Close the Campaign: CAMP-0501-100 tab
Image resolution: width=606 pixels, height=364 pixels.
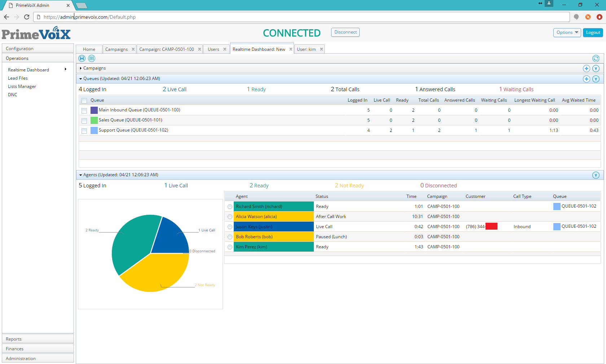coord(199,49)
